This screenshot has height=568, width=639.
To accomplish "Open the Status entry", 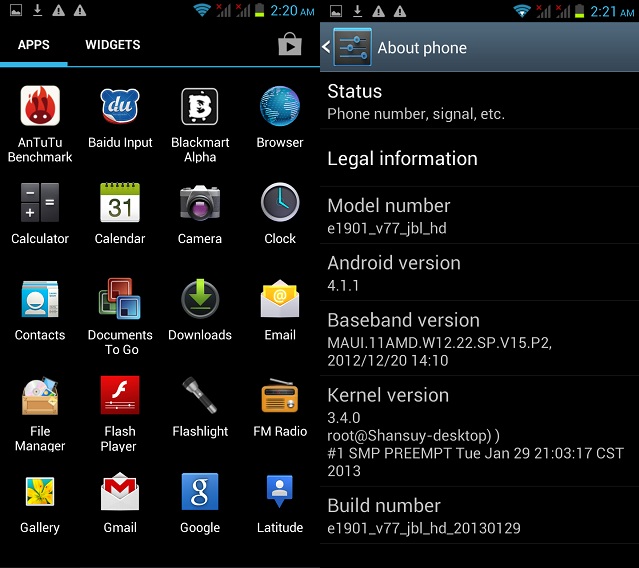I will pos(479,101).
